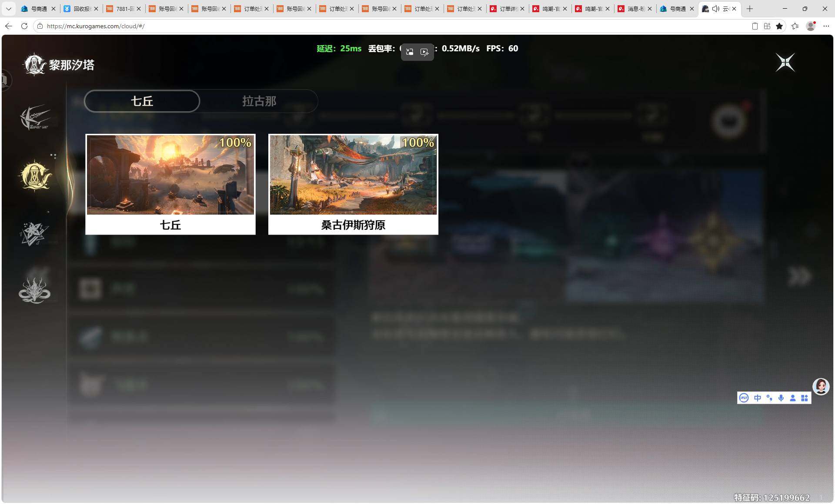The height and width of the screenshot is (504, 835).
Task: Select the glowing 黎那汐塔 emblem in the sidebar
Action: [x=35, y=176]
